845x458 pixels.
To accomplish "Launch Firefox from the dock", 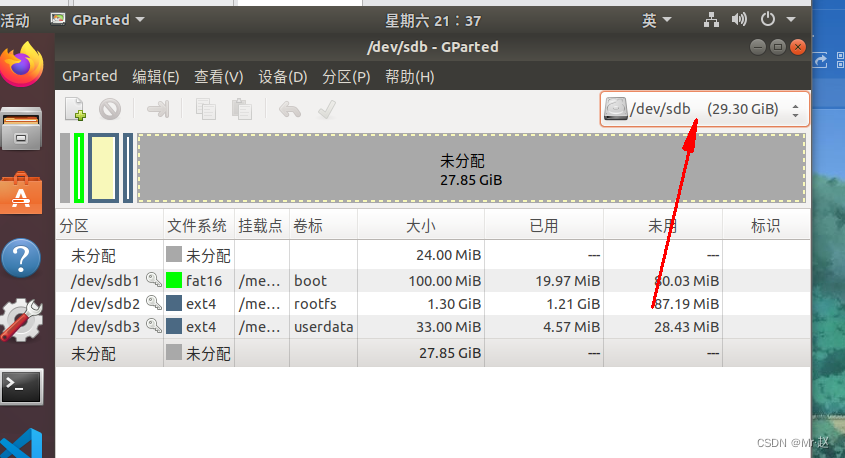I will pyautogui.click(x=22, y=64).
